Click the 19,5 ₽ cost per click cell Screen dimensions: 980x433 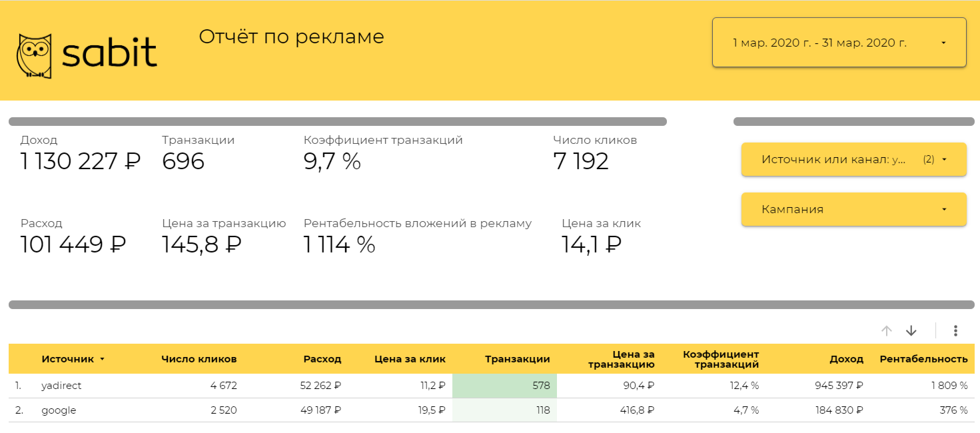pos(432,410)
